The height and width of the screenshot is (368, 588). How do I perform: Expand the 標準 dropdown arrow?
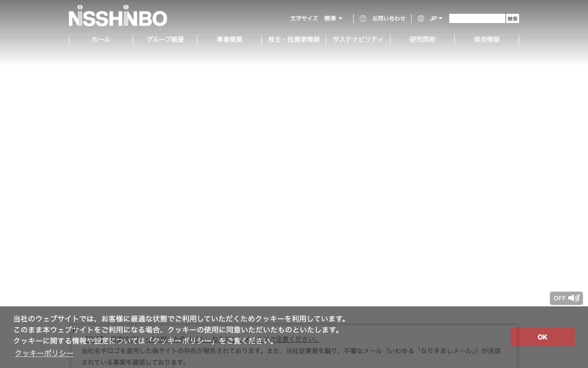tap(340, 18)
